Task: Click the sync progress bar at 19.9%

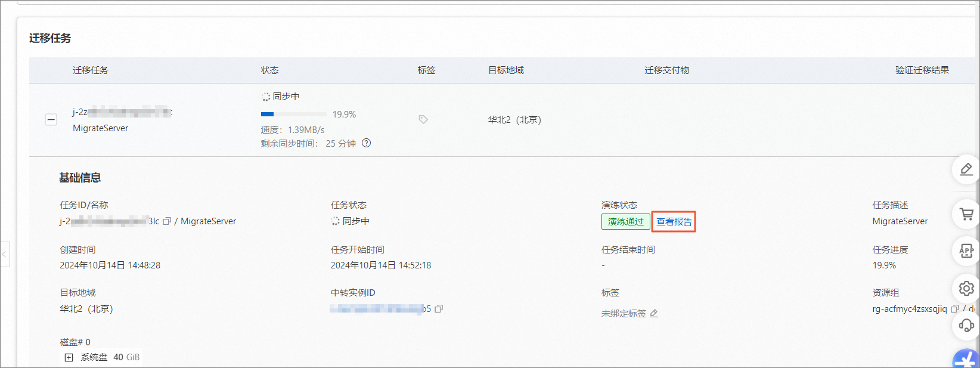Action: coord(294,114)
